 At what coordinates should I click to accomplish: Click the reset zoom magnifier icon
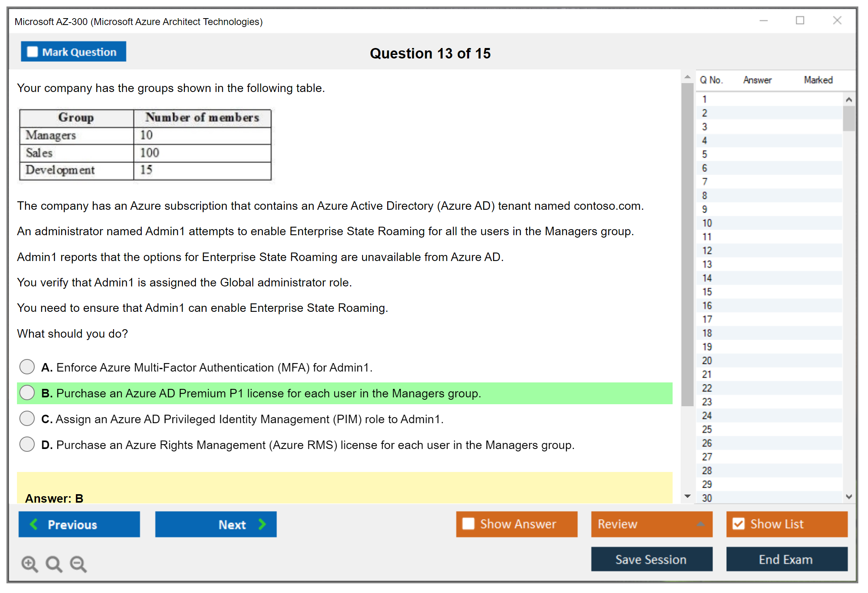coord(54,564)
